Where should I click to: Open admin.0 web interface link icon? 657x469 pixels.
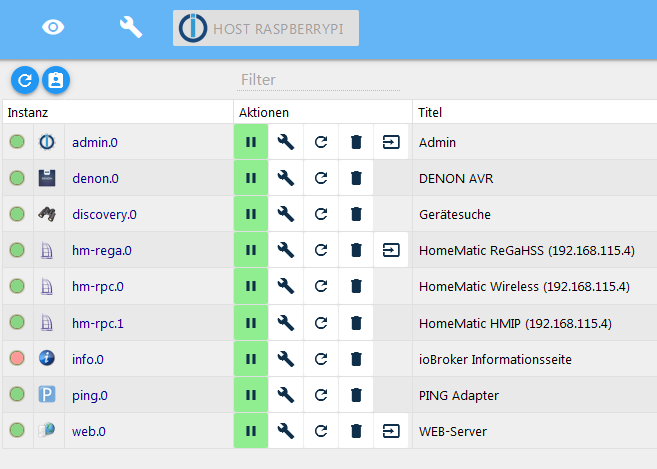391,142
